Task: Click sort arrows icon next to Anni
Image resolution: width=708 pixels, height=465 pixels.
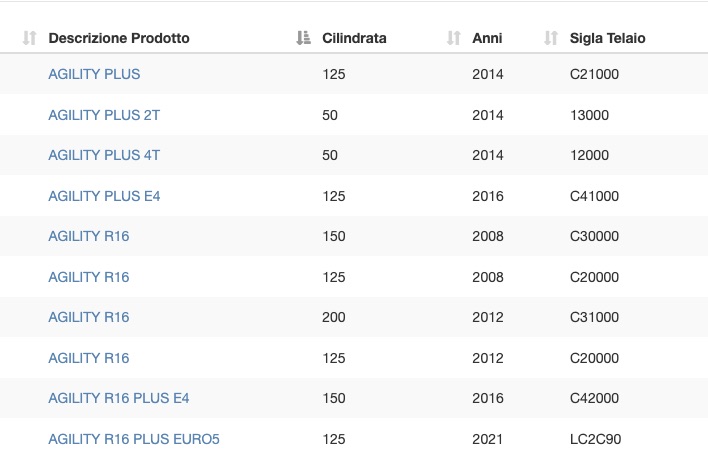Action: (454, 38)
